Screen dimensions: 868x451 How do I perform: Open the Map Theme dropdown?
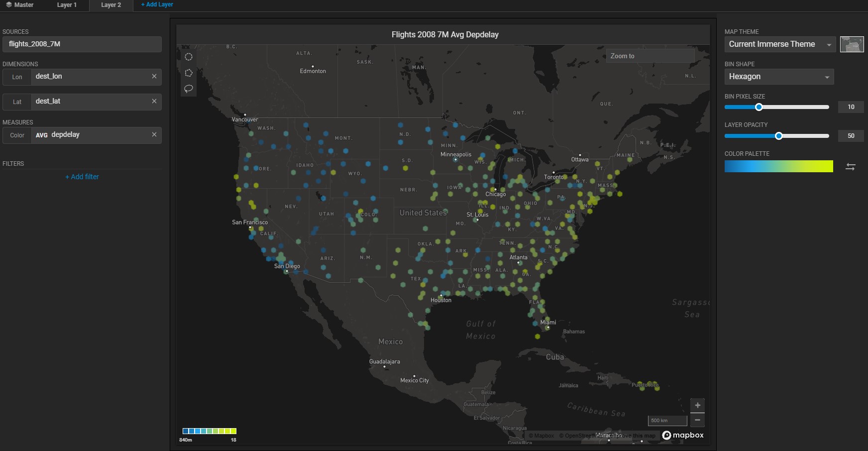[x=779, y=44]
